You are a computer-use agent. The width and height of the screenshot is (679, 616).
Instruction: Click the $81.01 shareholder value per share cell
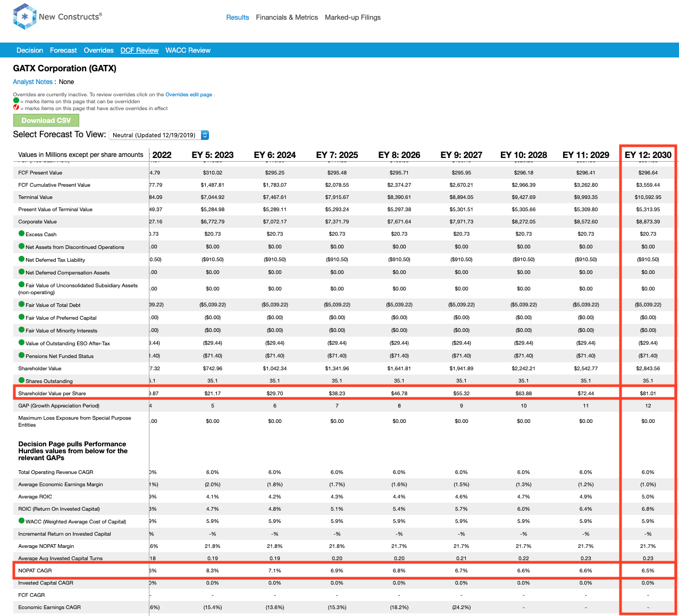[648, 394]
